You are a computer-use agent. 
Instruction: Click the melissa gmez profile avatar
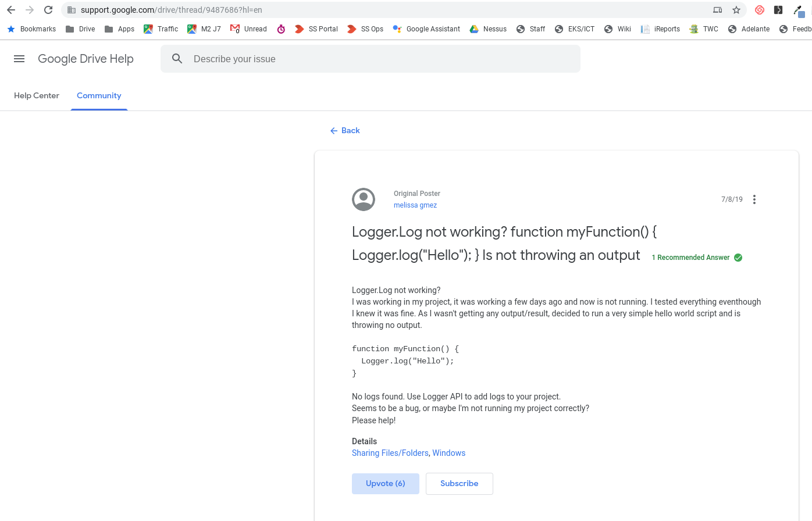coord(364,199)
